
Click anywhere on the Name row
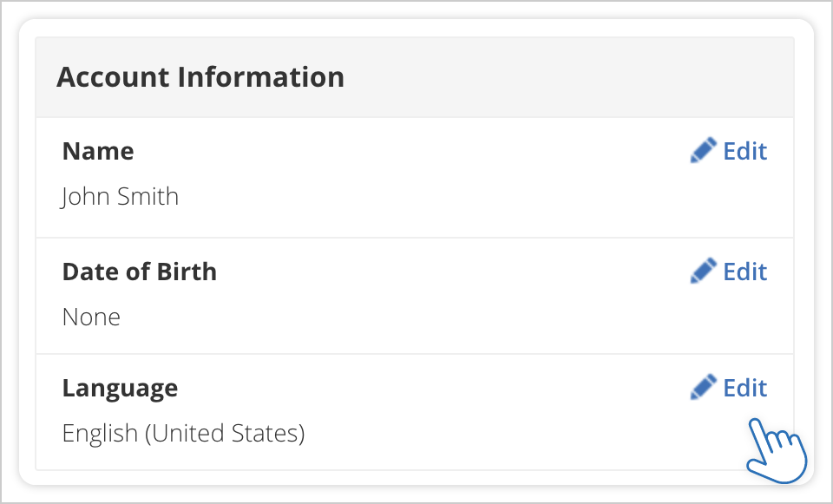coord(415,176)
